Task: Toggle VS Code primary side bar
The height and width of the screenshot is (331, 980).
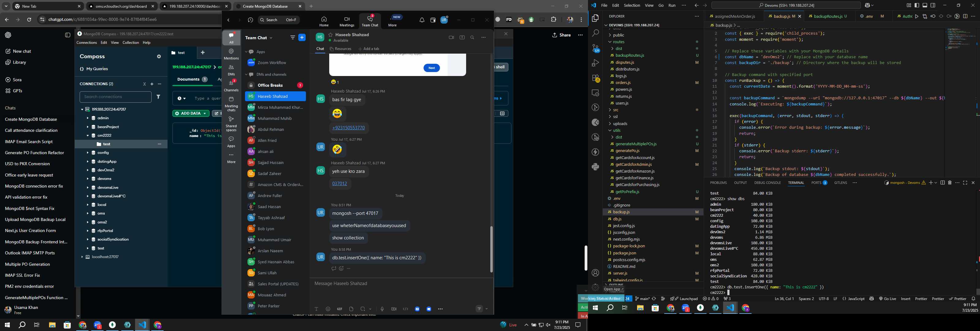Action: pyautogui.click(x=917, y=5)
